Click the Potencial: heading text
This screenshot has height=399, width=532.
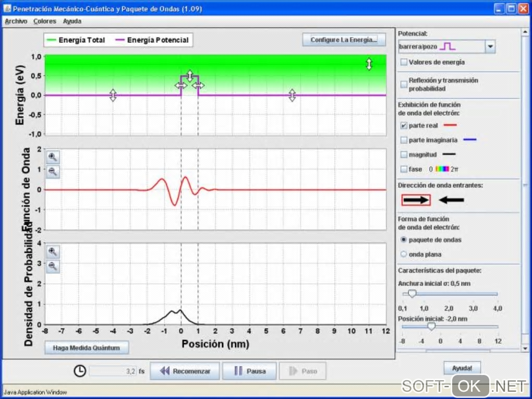pos(413,33)
